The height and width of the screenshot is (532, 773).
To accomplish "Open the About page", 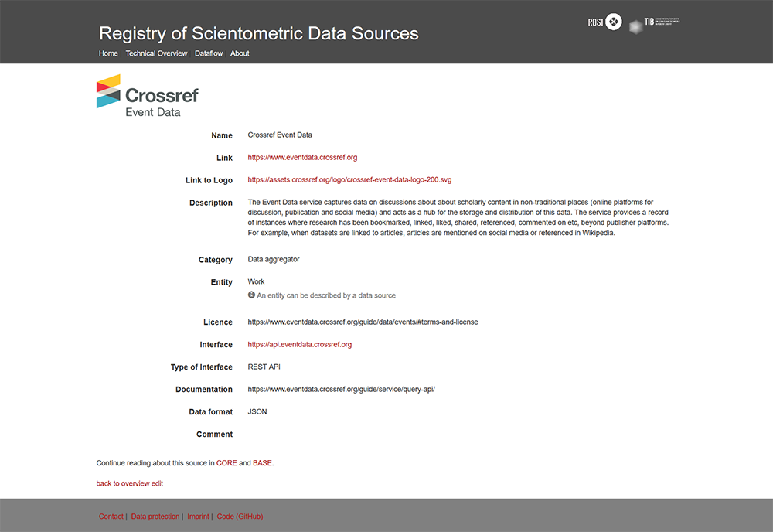I will click(240, 53).
